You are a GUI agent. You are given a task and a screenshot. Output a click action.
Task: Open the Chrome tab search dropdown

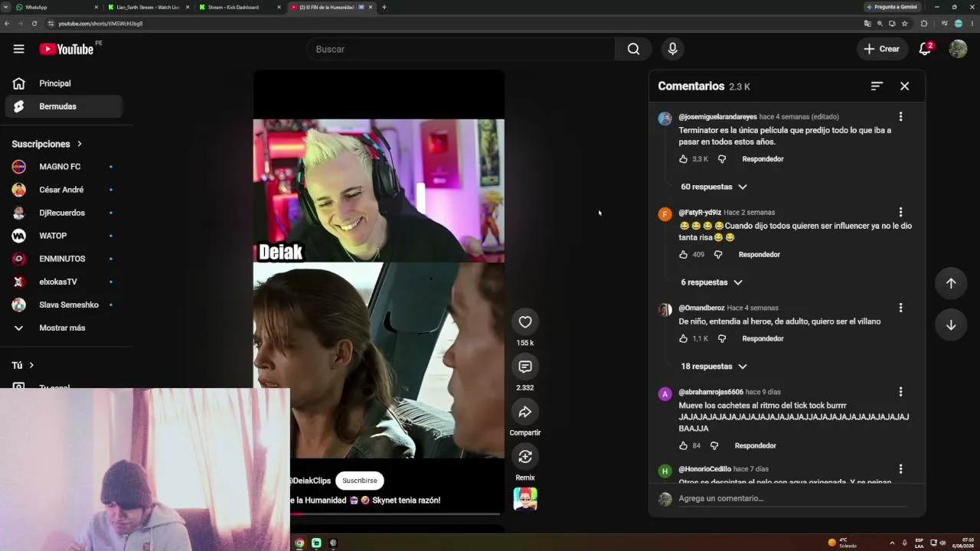pyautogui.click(x=7, y=7)
